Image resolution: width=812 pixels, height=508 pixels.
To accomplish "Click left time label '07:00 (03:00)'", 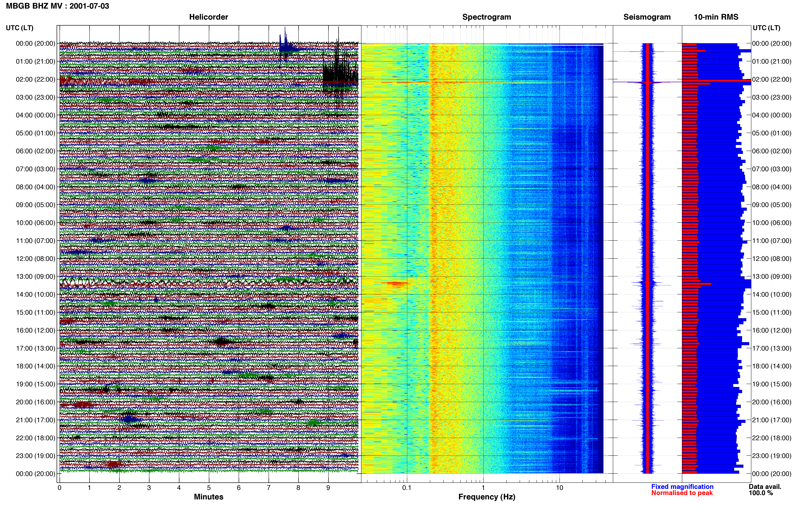I will click(35, 169).
